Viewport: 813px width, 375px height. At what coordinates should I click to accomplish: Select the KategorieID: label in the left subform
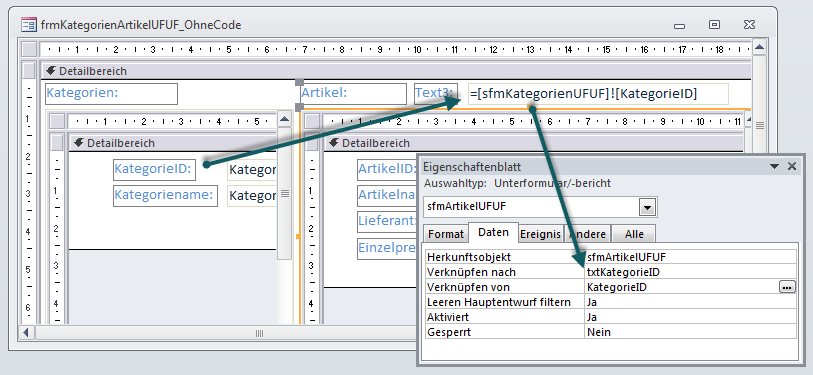pos(155,170)
